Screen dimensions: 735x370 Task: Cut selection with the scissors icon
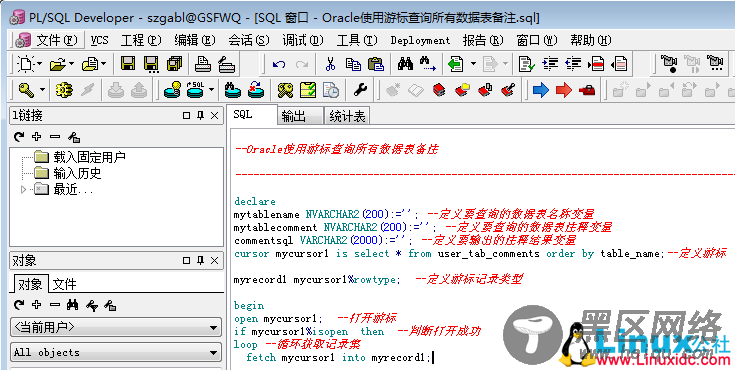(330, 64)
